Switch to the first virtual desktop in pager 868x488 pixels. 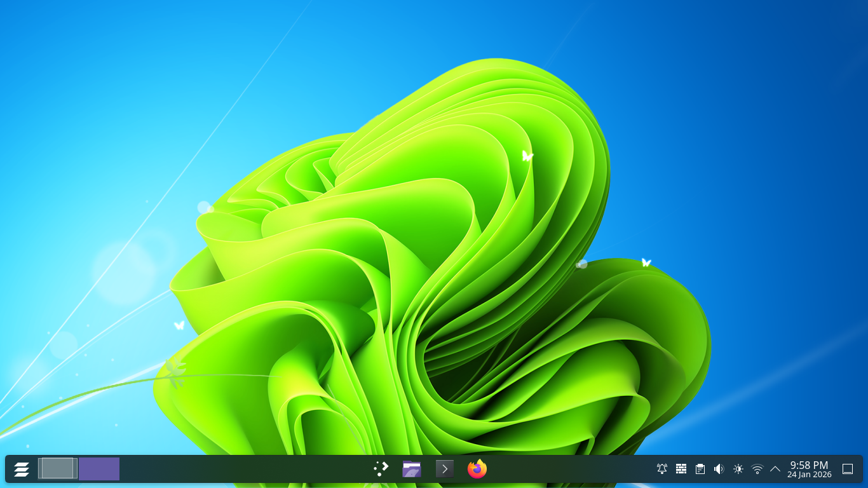(x=58, y=469)
